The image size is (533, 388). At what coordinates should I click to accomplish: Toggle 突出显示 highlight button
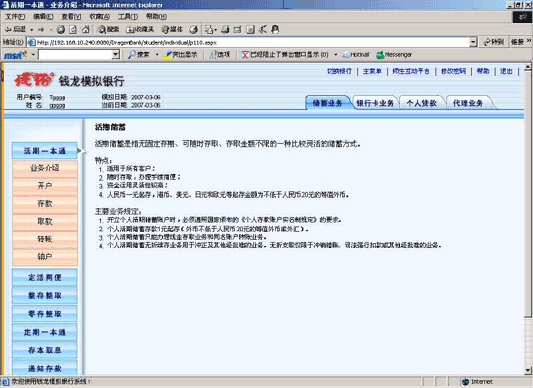180,55
